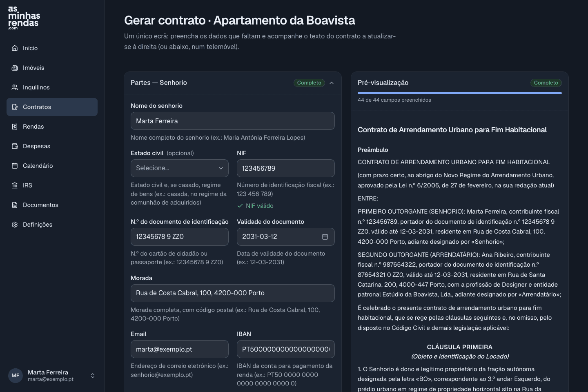Click the Validade do documento date field

coord(286,237)
